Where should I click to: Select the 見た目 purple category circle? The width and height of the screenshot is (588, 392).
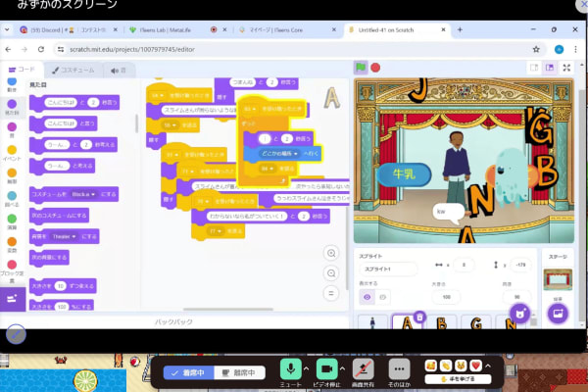click(x=12, y=104)
